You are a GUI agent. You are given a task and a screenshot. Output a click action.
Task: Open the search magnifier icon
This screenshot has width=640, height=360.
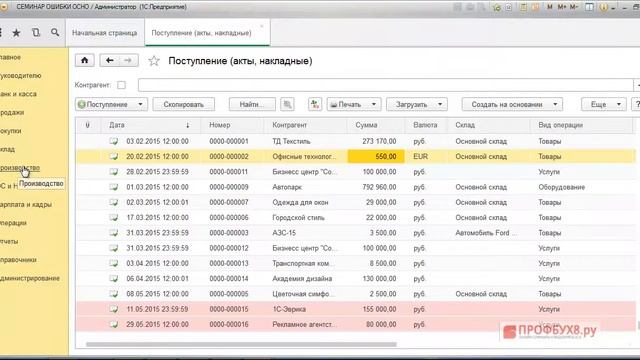[55, 33]
